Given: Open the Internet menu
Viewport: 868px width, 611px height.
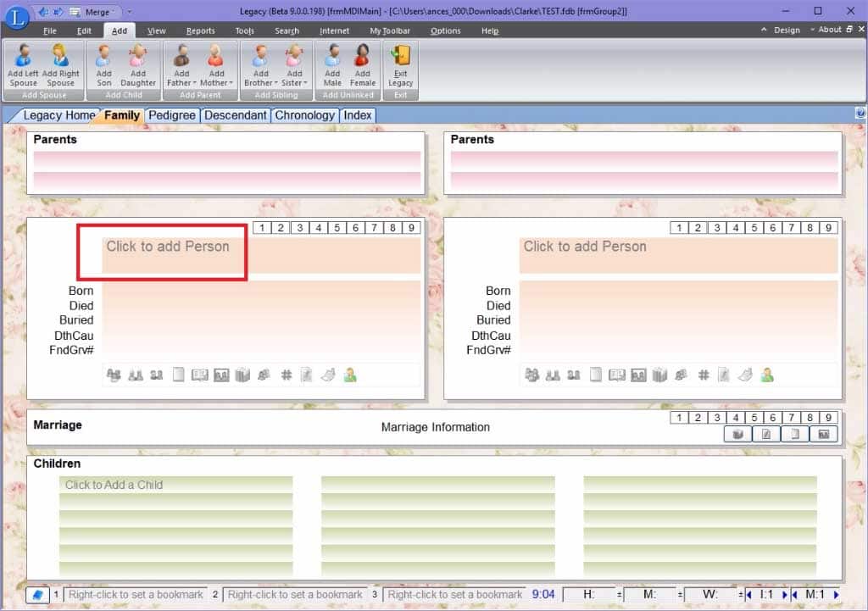Looking at the screenshot, I should pos(334,31).
